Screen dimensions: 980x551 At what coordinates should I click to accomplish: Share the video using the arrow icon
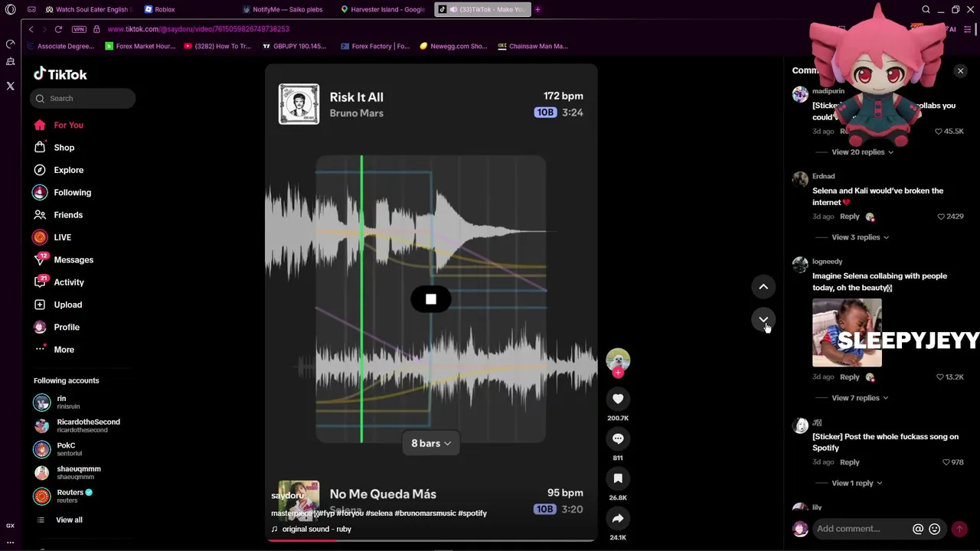[618, 518]
